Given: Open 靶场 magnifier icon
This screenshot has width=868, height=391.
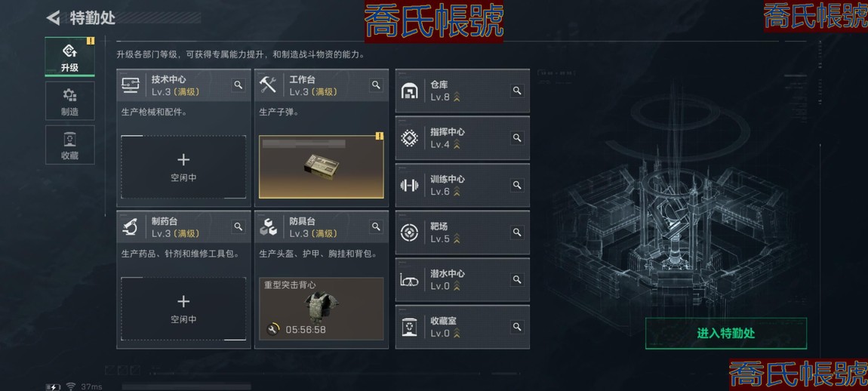Looking at the screenshot, I should [517, 232].
